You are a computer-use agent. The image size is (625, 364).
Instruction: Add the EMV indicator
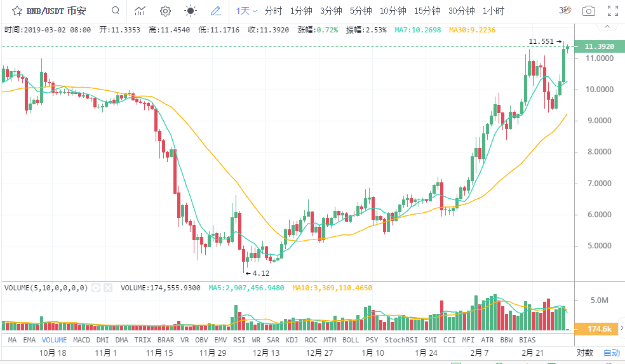220,340
